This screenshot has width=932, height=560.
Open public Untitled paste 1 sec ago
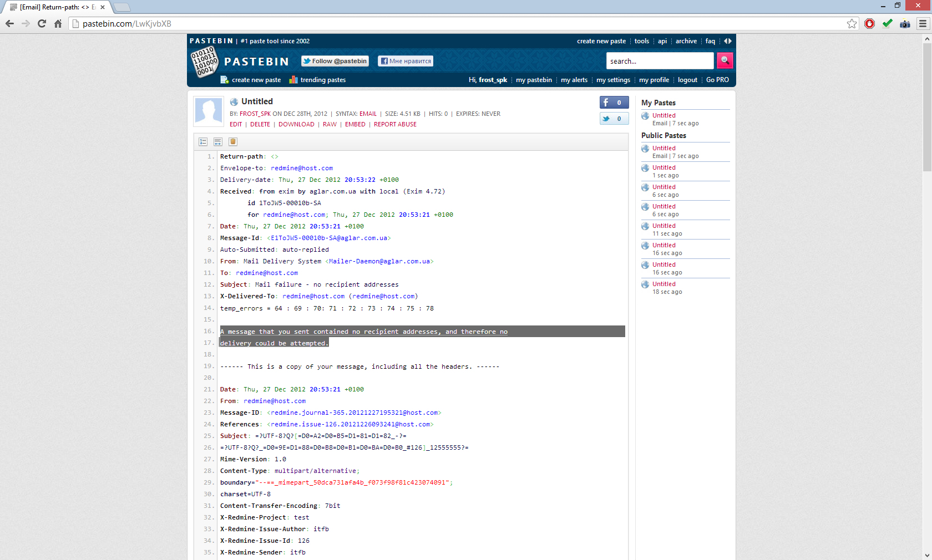[664, 167]
